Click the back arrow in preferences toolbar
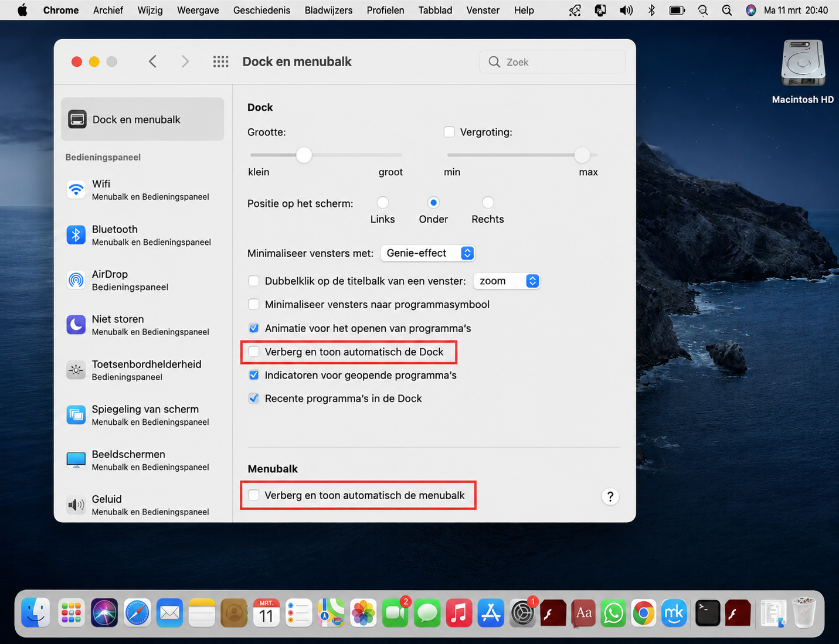839x644 pixels. click(152, 62)
